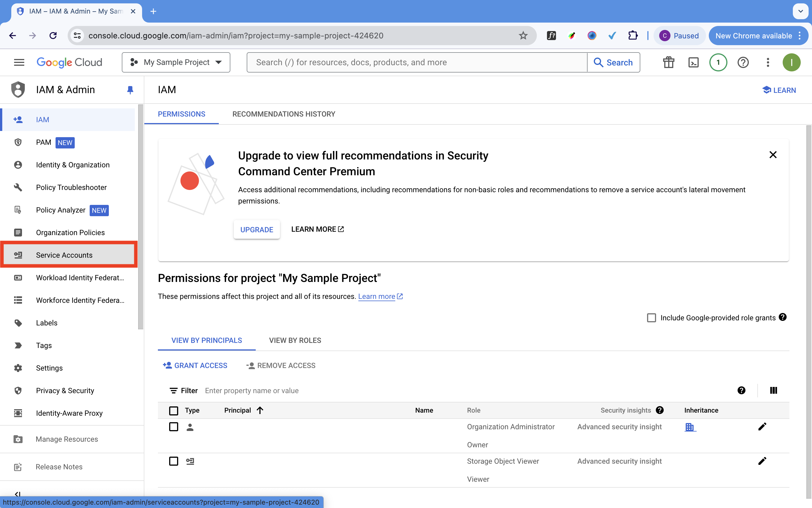Go back to the previous page
The height and width of the screenshot is (508, 812).
pyautogui.click(x=12, y=36)
